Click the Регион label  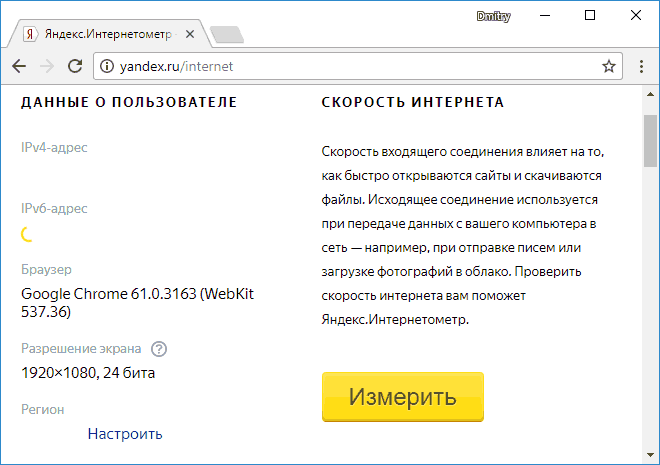pyautogui.click(x=43, y=409)
